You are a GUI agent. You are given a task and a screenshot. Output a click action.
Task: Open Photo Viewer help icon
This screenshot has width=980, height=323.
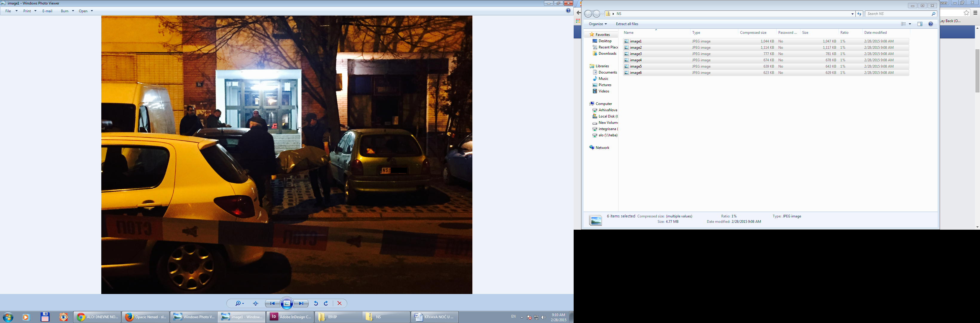tap(568, 11)
